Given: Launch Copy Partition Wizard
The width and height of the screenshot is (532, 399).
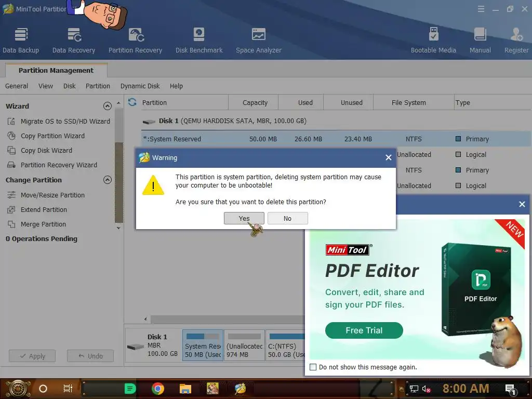Looking at the screenshot, I should point(46,136).
